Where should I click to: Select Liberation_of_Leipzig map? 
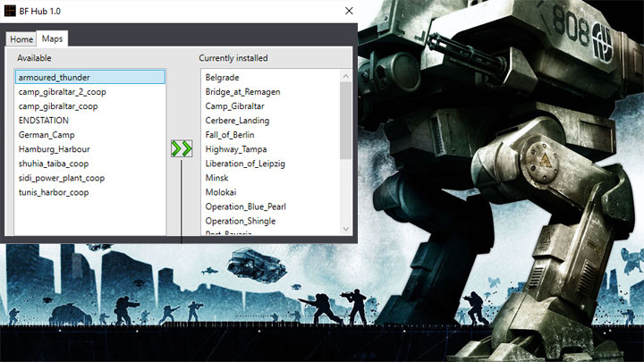pos(271,164)
